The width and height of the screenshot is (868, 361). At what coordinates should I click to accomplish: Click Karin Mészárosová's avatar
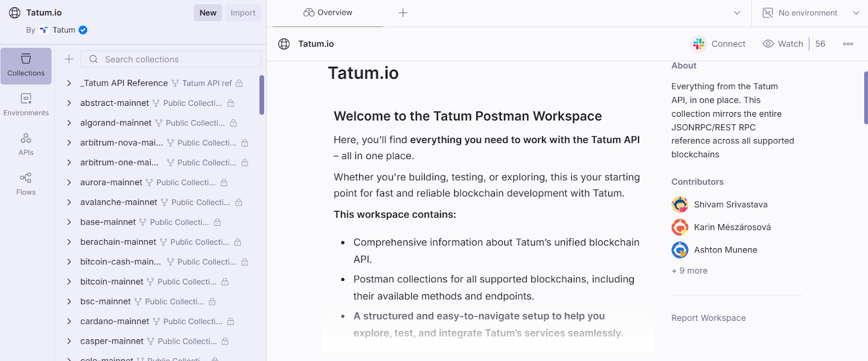coord(680,227)
